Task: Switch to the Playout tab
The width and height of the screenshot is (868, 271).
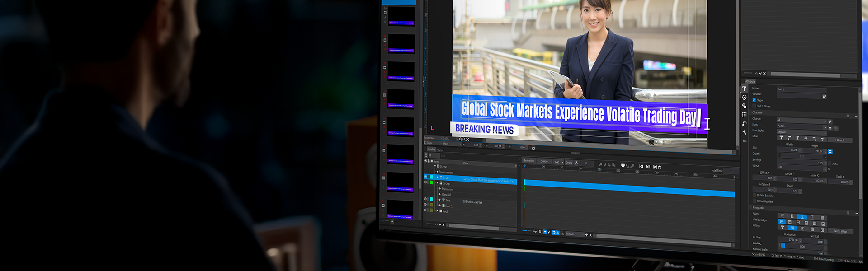Action: (x=440, y=150)
